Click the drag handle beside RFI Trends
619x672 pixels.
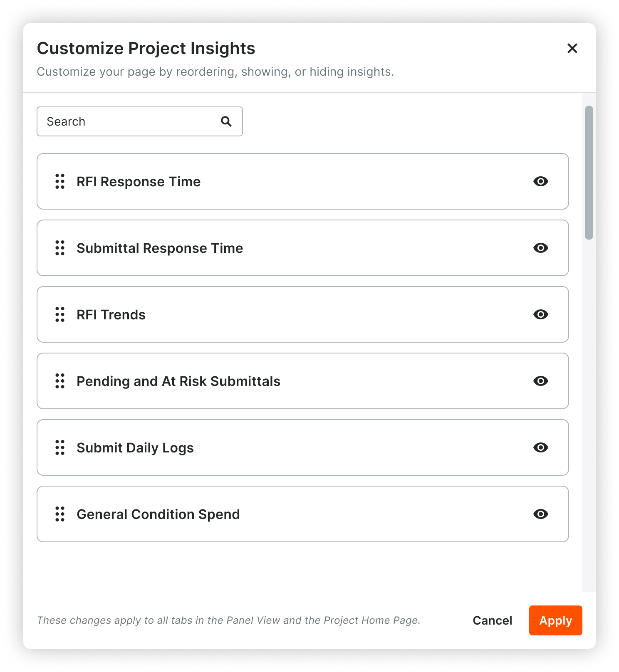pyautogui.click(x=59, y=314)
